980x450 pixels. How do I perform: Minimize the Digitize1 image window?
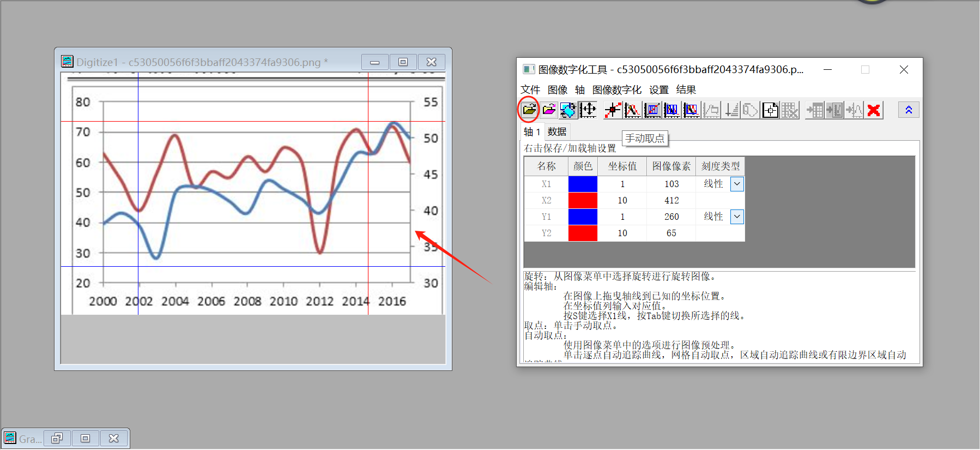point(375,62)
